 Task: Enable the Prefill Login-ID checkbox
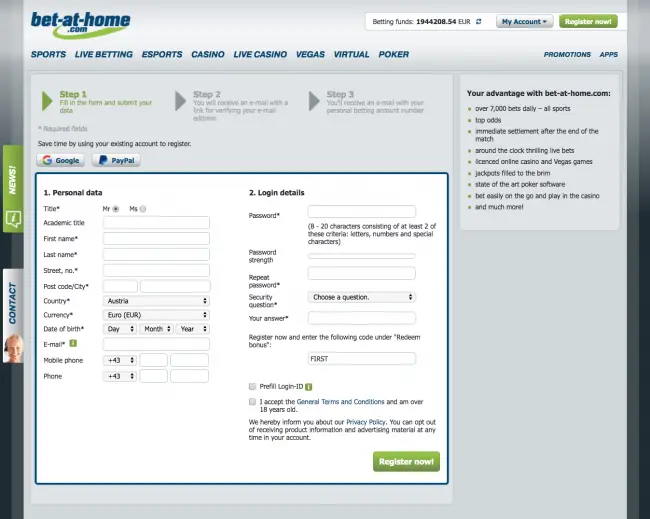252,386
